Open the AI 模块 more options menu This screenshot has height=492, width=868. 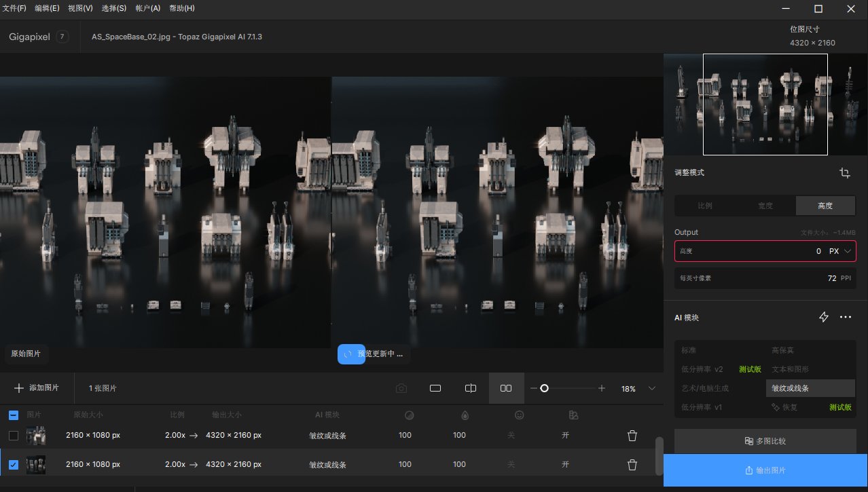846,317
